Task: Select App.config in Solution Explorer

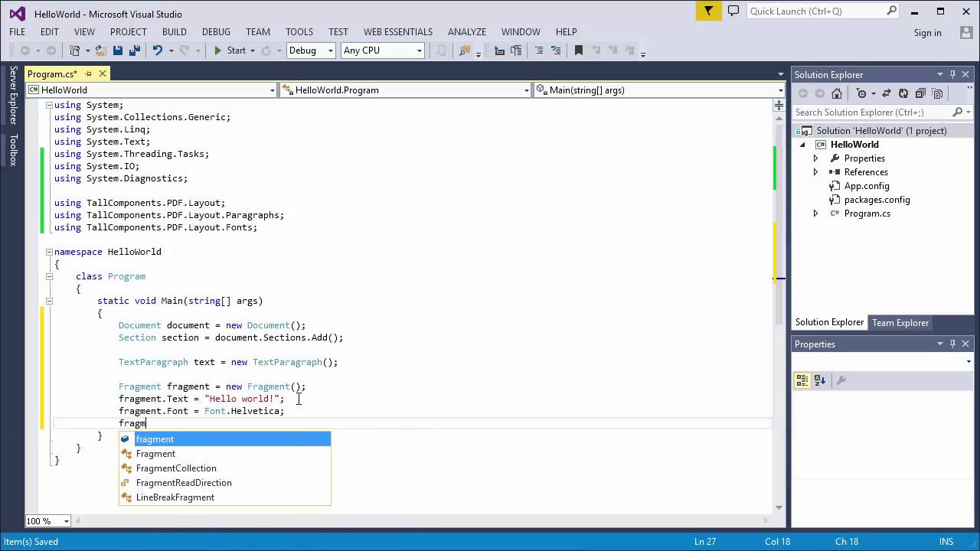Action: (867, 186)
